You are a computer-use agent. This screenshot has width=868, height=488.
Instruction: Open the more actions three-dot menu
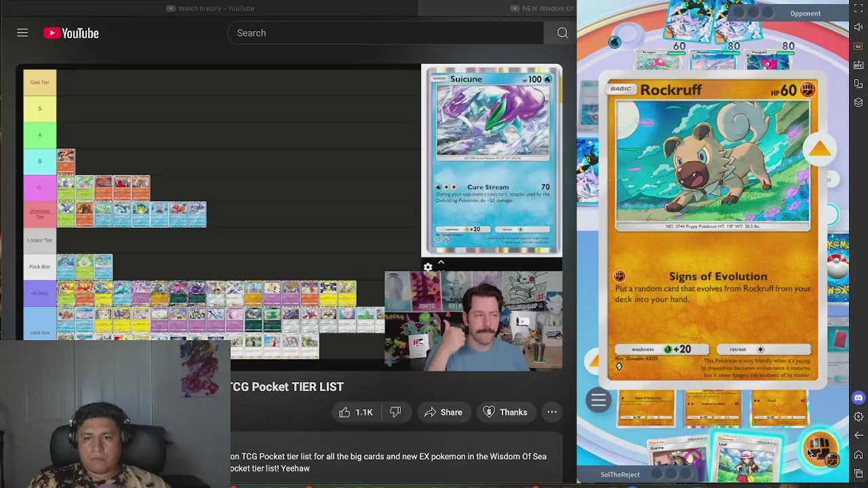pyautogui.click(x=552, y=412)
